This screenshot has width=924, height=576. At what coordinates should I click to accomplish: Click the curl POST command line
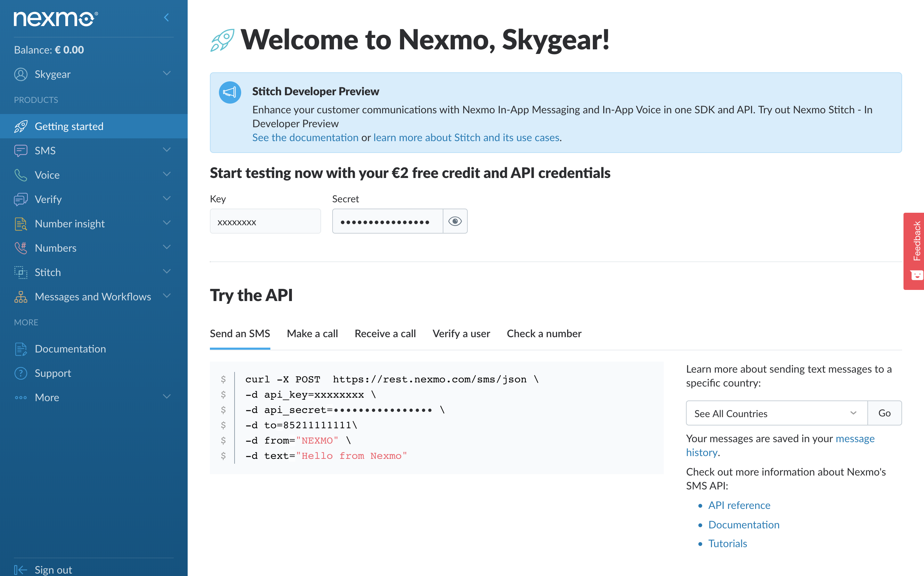click(x=392, y=380)
